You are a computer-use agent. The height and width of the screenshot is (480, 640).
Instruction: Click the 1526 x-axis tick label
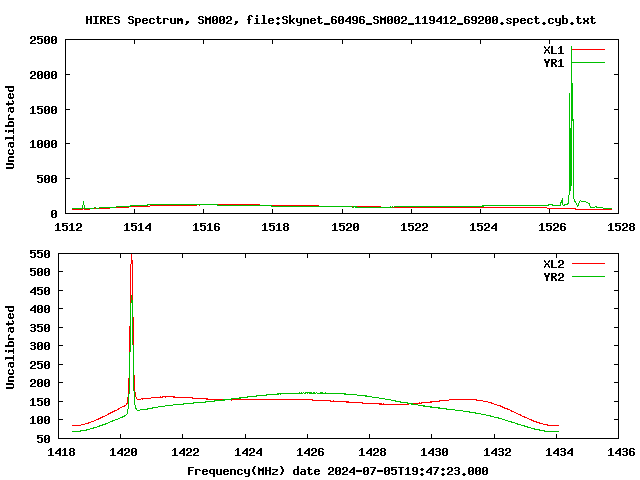(x=552, y=227)
